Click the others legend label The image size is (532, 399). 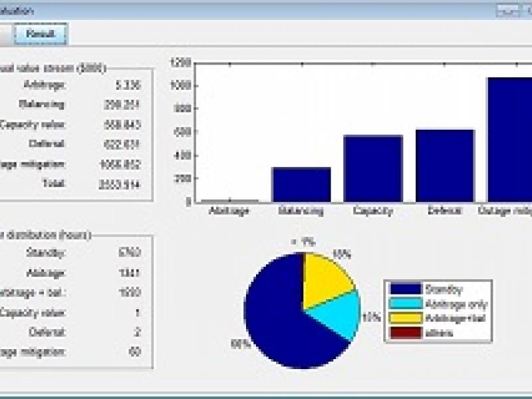(439, 333)
